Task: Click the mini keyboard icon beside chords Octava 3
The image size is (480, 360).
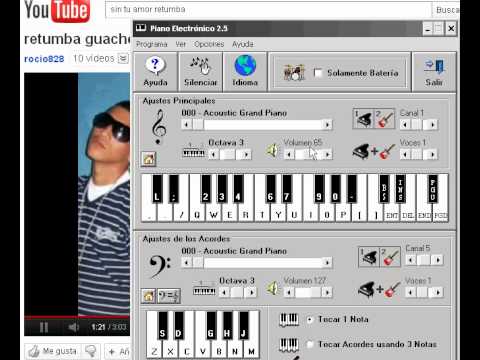Action: 204,289
